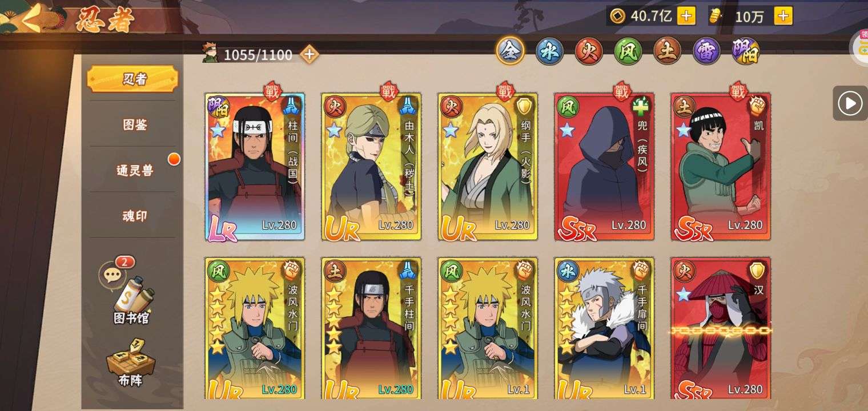Image resolution: width=868 pixels, height=411 pixels.
Task: Filter ninjas by the 雷 lightning element
Action: (706, 52)
